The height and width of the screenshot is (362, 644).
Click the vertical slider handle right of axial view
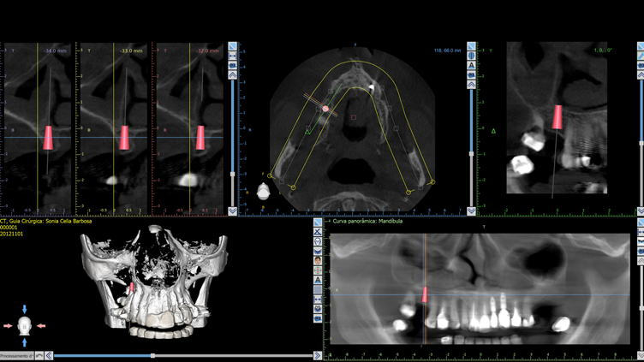click(471, 154)
